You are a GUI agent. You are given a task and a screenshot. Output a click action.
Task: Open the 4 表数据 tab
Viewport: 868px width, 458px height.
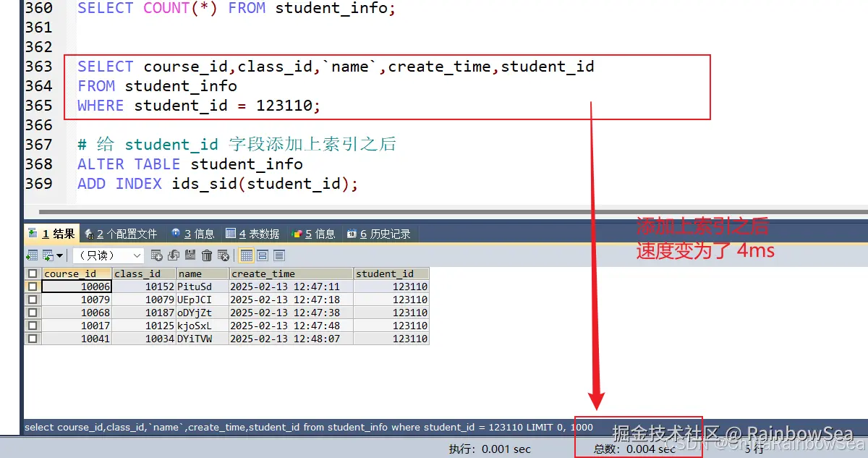pyautogui.click(x=252, y=234)
